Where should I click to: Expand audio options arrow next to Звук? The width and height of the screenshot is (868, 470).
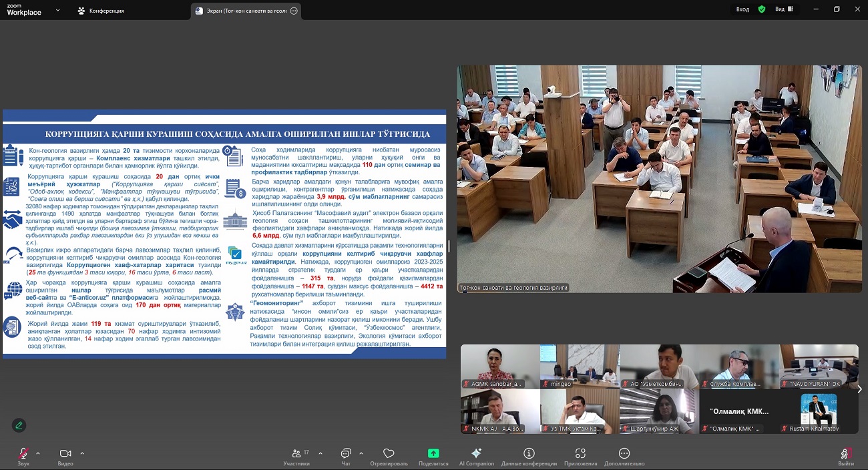click(x=38, y=453)
